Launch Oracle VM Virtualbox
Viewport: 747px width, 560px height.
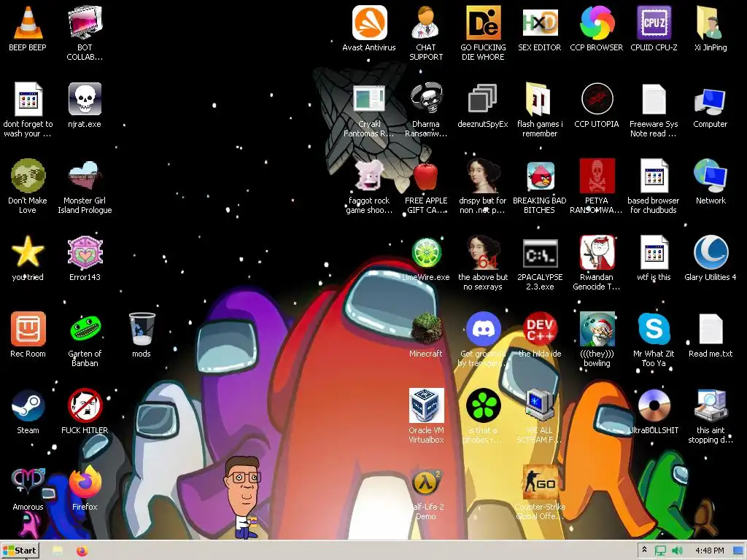point(426,405)
